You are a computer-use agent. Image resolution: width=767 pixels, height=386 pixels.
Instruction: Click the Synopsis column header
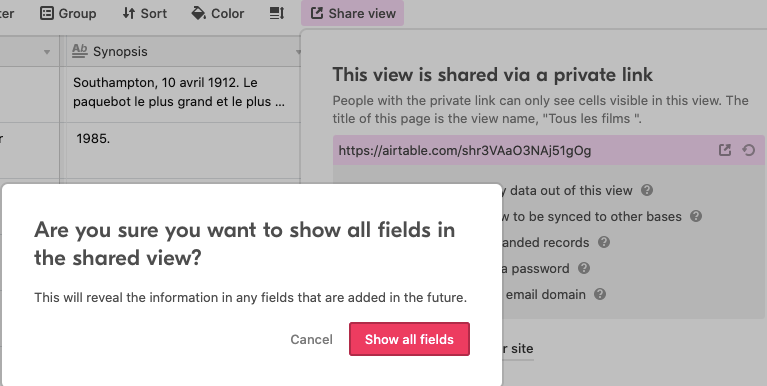pos(183,51)
